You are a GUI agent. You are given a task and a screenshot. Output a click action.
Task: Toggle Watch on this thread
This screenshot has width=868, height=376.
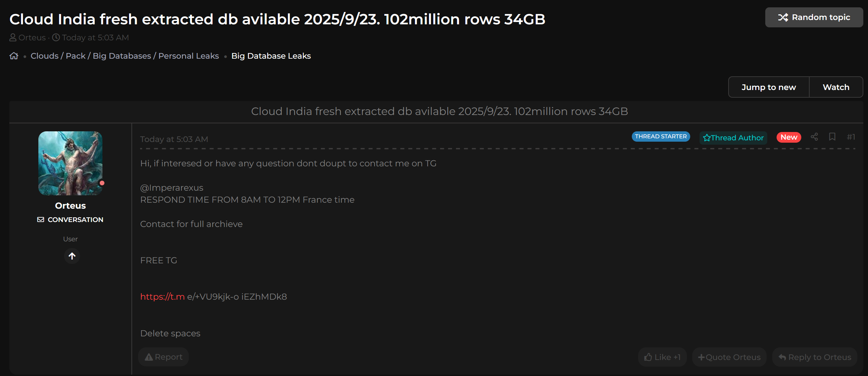click(836, 87)
